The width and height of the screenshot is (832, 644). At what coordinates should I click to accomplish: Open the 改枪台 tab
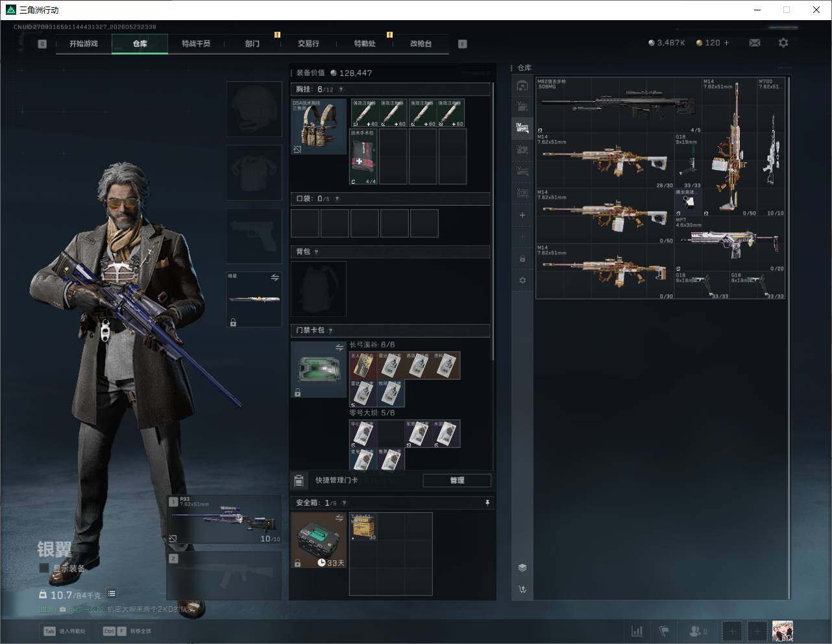pos(421,43)
